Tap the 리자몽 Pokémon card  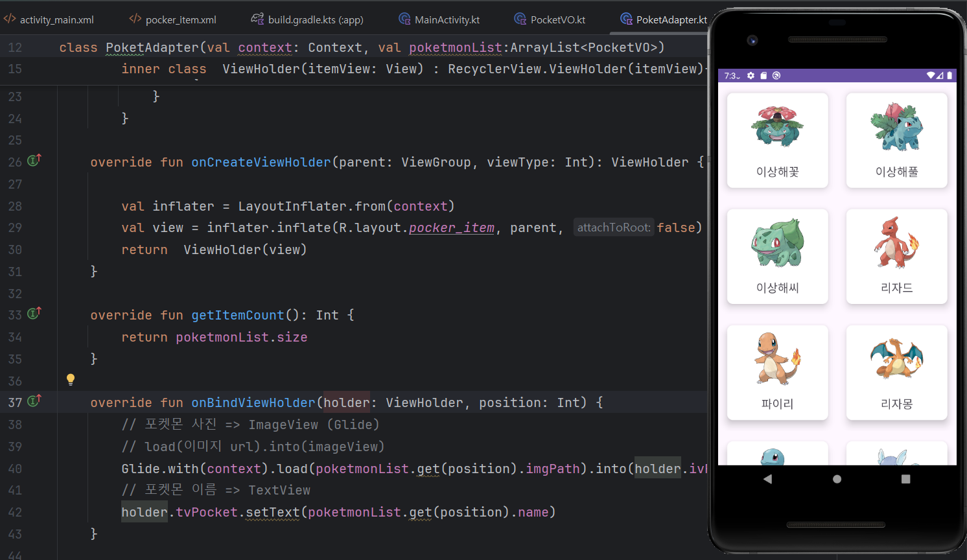point(897,373)
